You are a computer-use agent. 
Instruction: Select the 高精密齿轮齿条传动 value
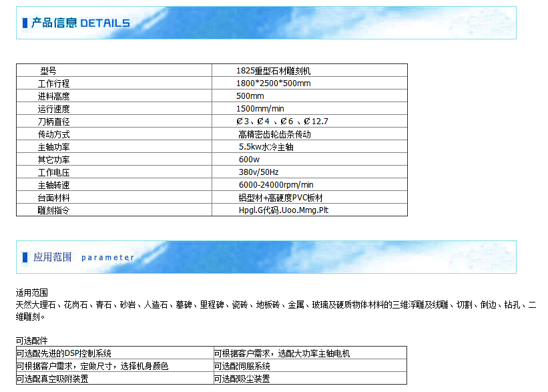click(274, 134)
